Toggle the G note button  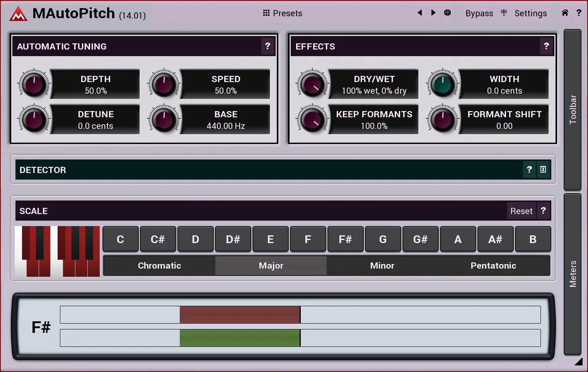(x=383, y=239)
